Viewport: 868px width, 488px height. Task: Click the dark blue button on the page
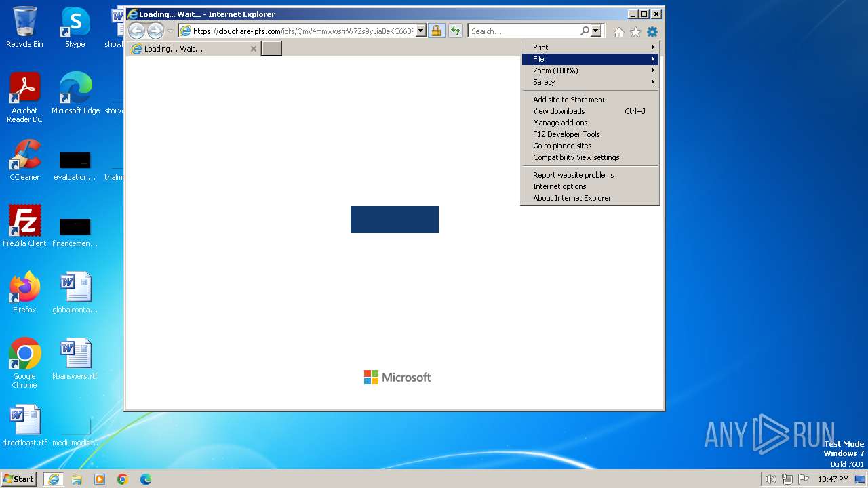click(395, 220)
